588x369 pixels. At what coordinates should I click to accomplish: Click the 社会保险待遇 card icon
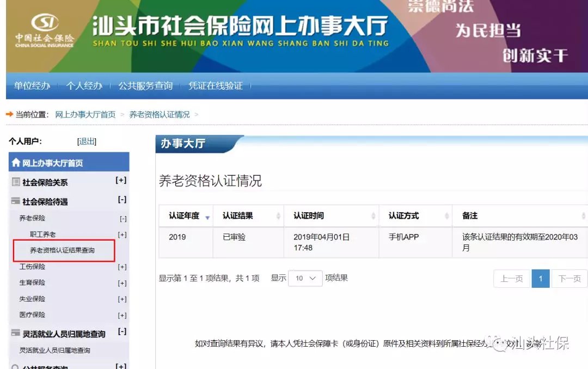click(16, 201)
